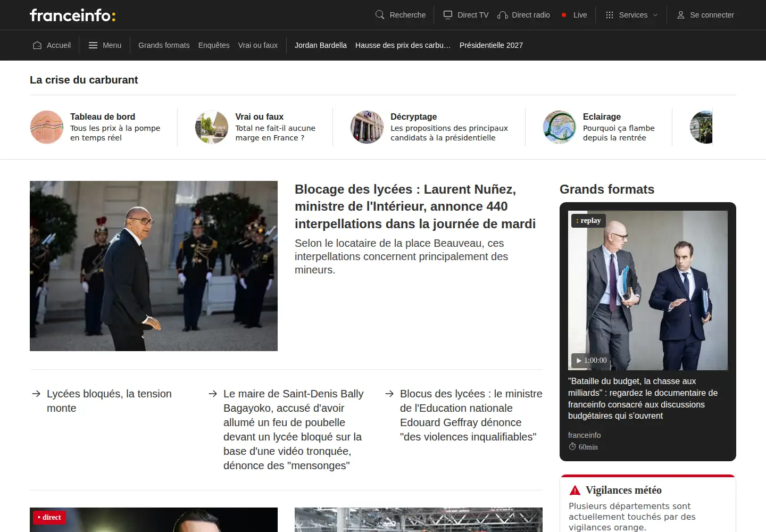Screen dimensions: 766x532
Task: Click the Direct radio headphones icon
Action: coord(502,15)
